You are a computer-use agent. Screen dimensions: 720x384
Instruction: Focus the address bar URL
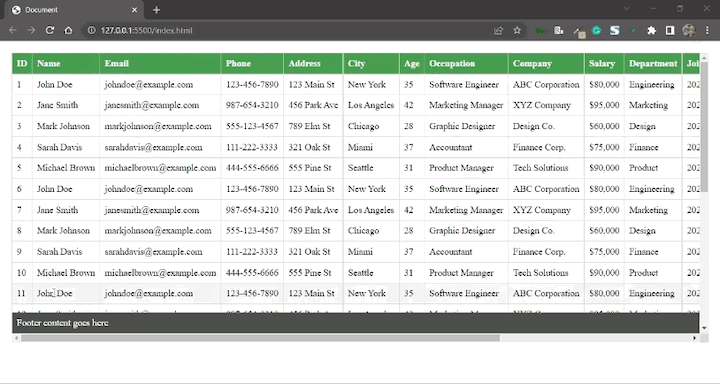[x=146, y=30]
